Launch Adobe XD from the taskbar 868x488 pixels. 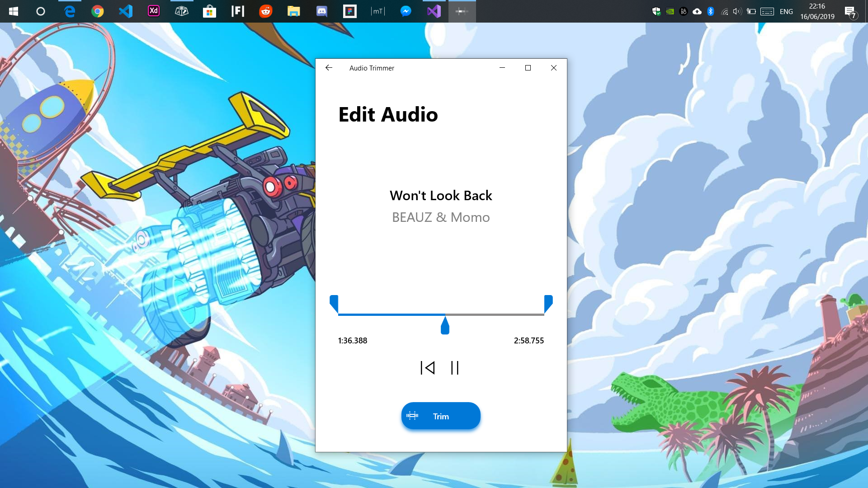(154, 11)
